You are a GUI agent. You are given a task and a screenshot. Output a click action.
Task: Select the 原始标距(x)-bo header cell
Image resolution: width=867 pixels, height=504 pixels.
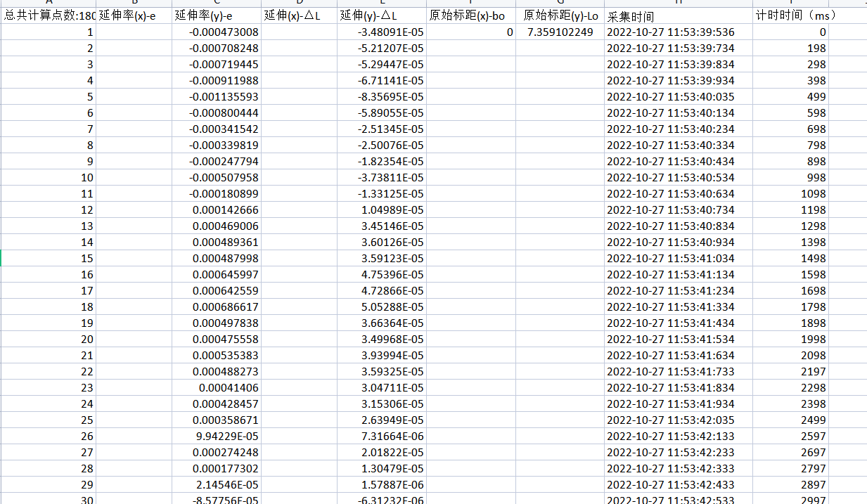pos(470,15)
